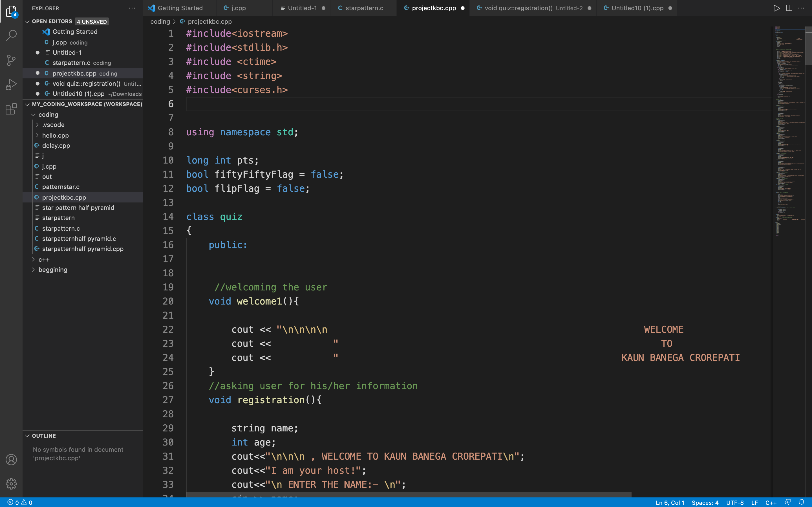Image resolution: width=812 pixels, height=507 pixels.
Task: Switch to the Untitled10 (1).cpp tab
Action: point(637,8)
